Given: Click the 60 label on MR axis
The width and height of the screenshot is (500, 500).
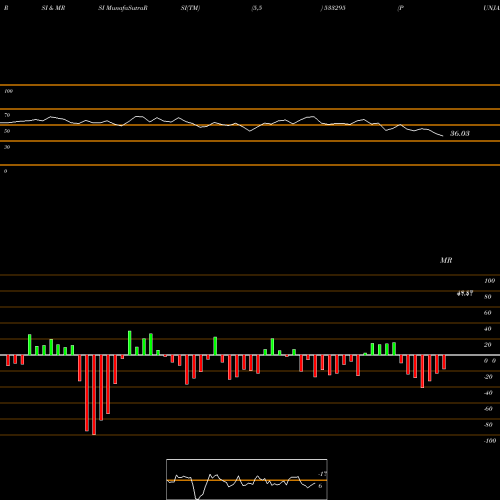Looking at the screenshot, I should pyautogui.click(x=488, y=313).
